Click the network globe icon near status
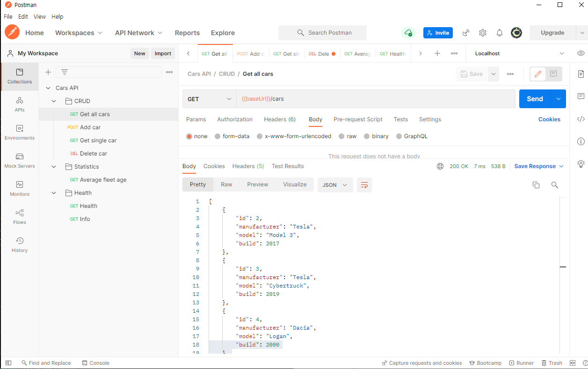Viewport: 588px width, 369px height. 440,166
